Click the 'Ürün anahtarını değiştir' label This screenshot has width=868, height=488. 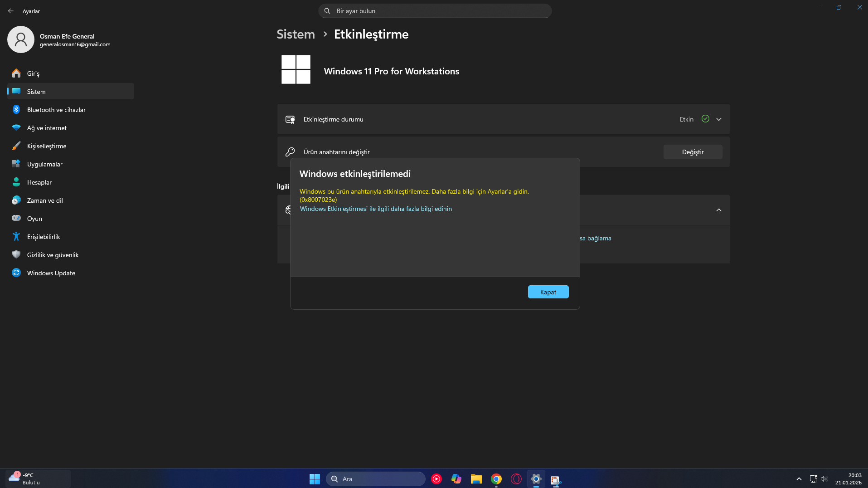pyautogui.click(x=336, y=152)
